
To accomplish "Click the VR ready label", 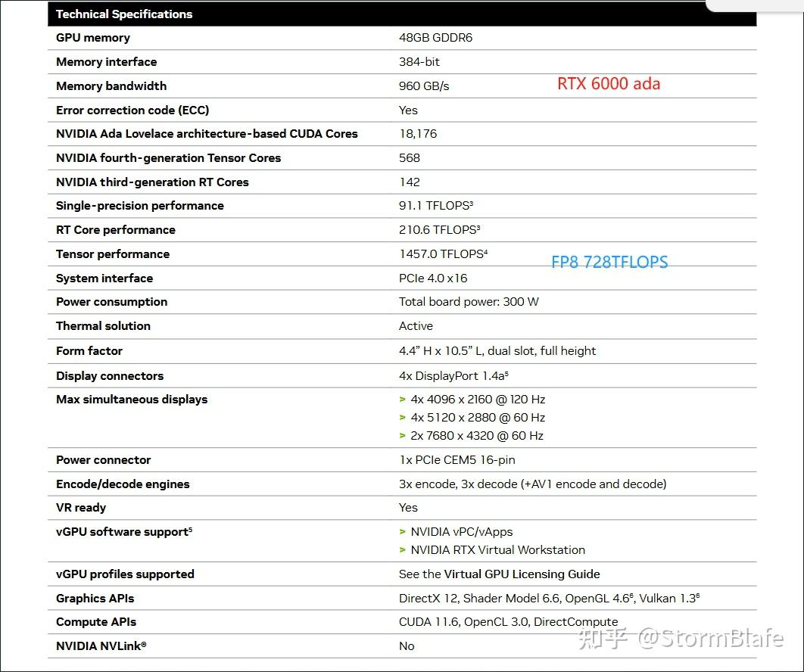I will tap(81, 508).
